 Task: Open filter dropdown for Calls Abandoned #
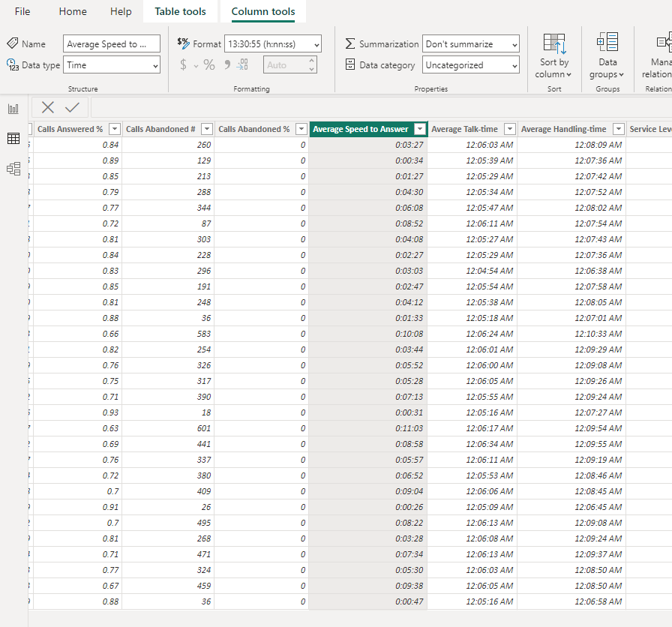(x=207, y=129)
